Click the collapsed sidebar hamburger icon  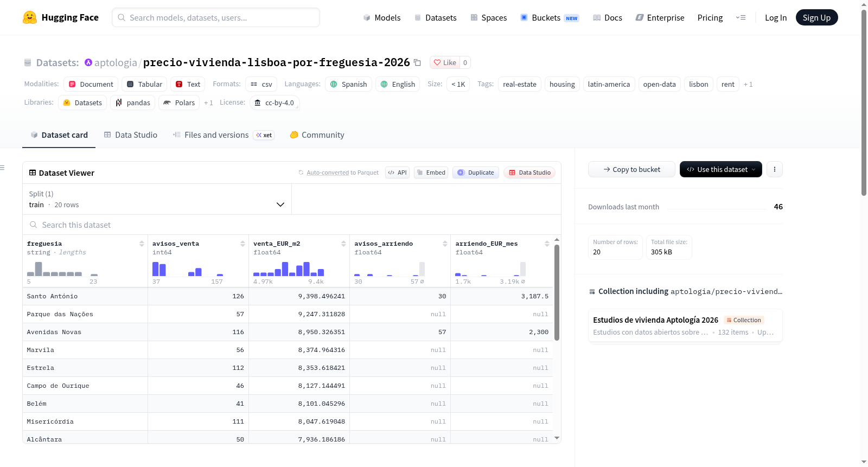3,168
